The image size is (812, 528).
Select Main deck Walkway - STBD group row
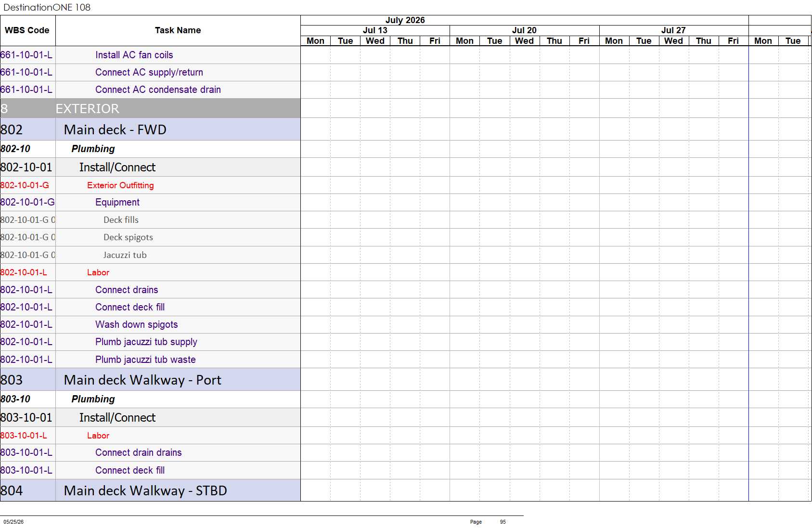pos(150,490)
